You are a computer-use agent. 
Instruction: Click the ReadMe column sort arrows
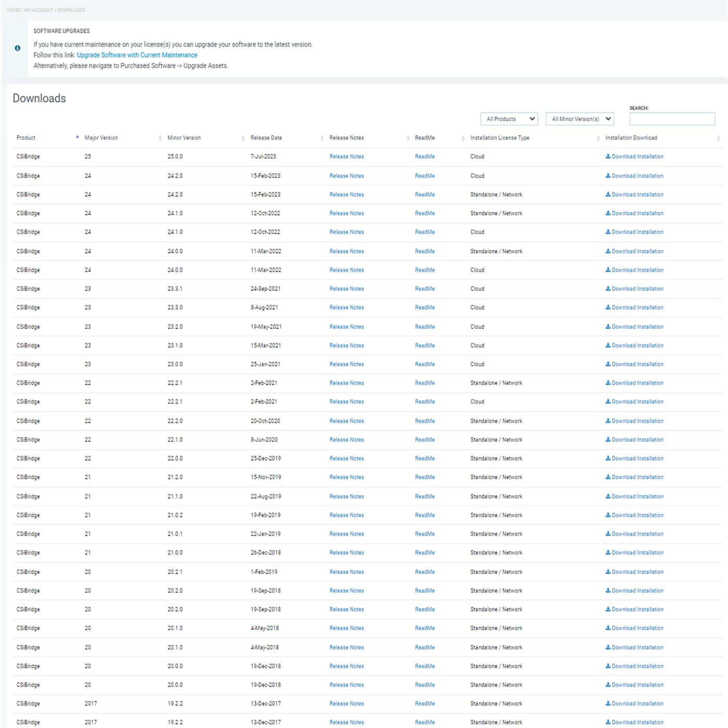pyautogui.click(x=463, y=138)
